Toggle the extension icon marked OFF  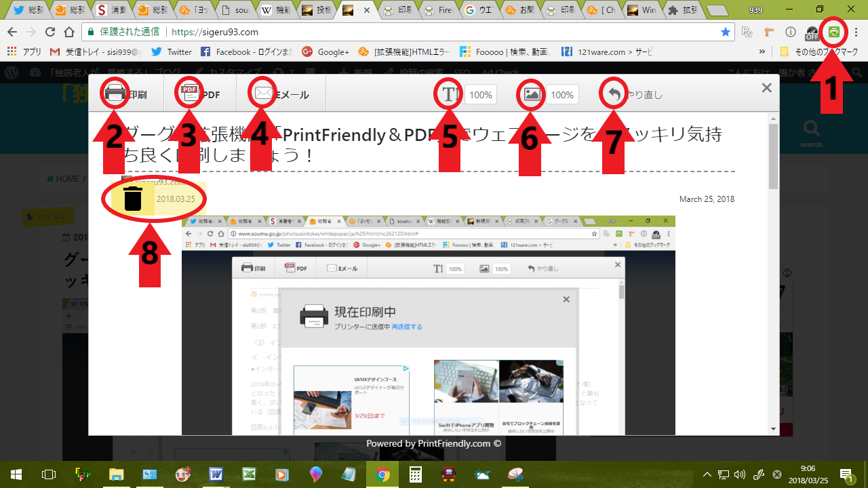click(812, 32)
